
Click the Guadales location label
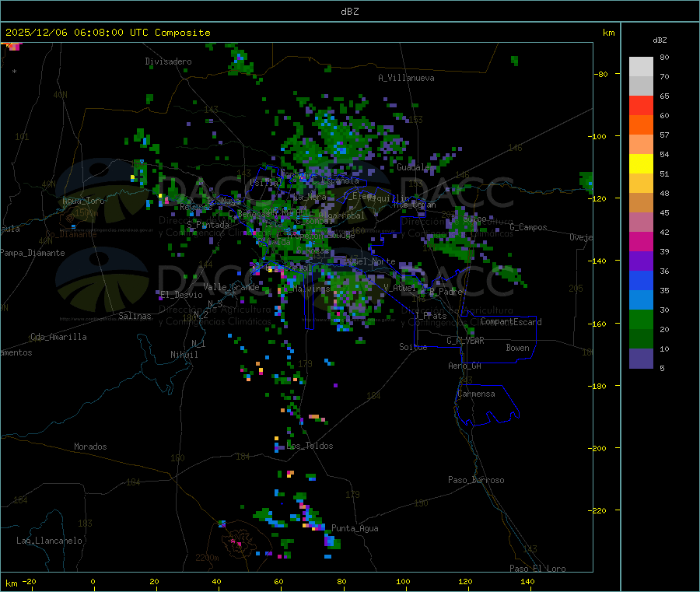click(415, 167)
